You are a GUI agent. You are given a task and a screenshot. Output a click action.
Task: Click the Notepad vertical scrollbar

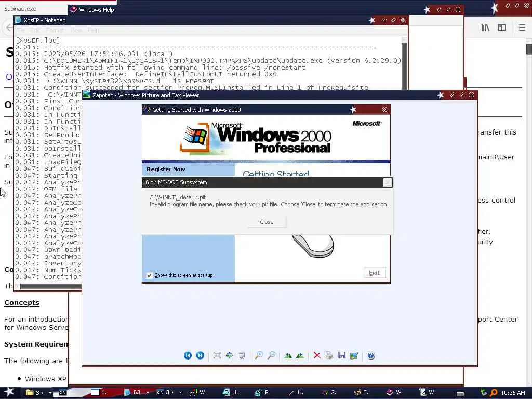click(x=404, y=64)
